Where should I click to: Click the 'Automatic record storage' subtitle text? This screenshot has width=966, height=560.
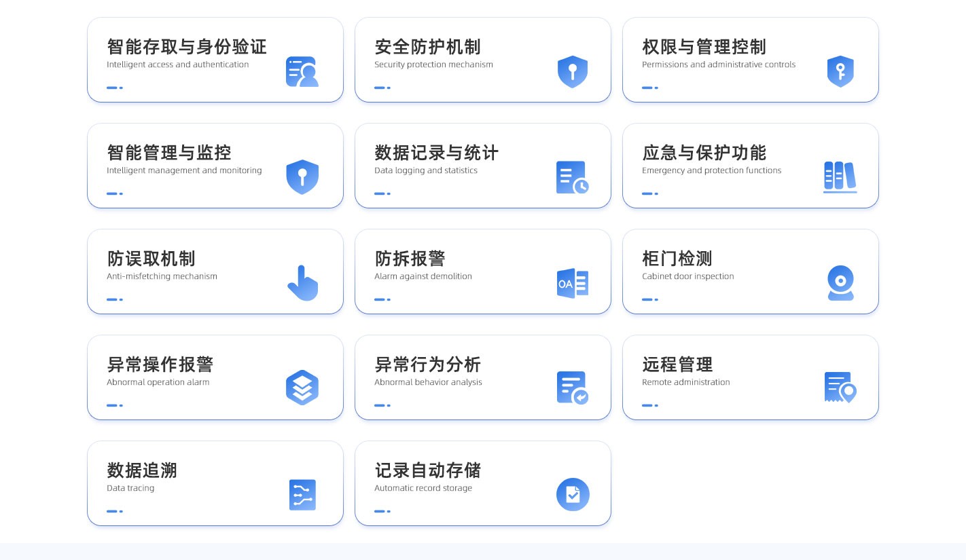tap(423, 488)
